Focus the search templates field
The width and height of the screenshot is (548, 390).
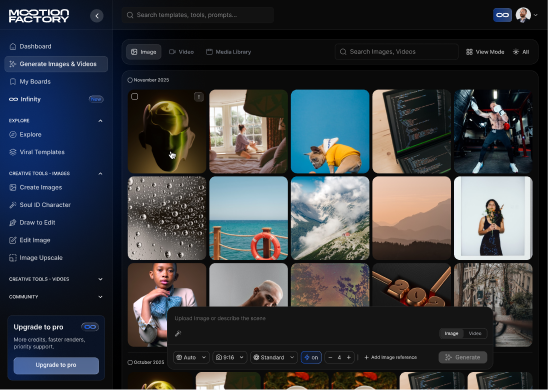click(x=198, y=15)
